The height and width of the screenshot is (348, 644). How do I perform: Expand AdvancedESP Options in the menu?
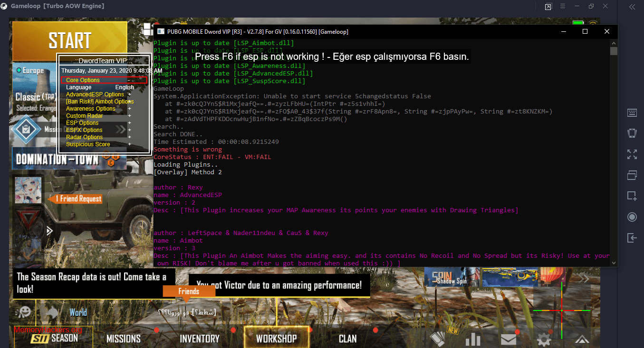click(x=98, y=94)
